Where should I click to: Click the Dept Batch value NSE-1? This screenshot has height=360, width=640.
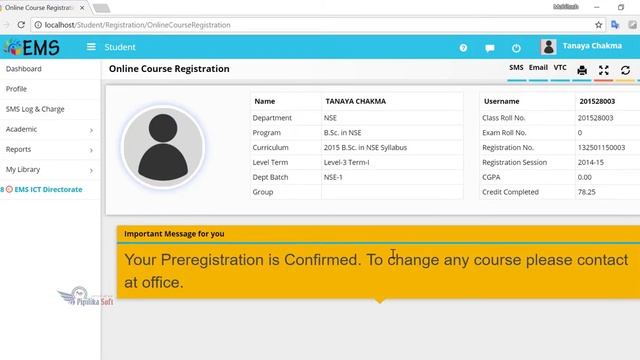[333, 177]
